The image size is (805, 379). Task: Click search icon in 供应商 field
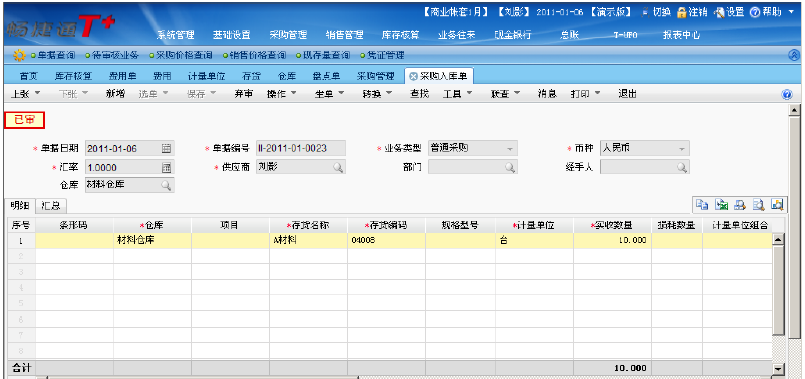[x=338, y=167]
